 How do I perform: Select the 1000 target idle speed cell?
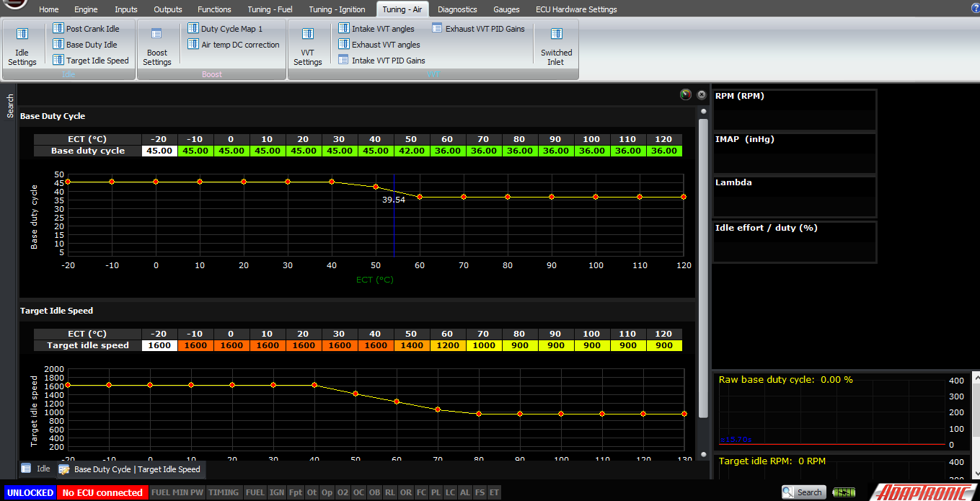[x=484, y=345]
